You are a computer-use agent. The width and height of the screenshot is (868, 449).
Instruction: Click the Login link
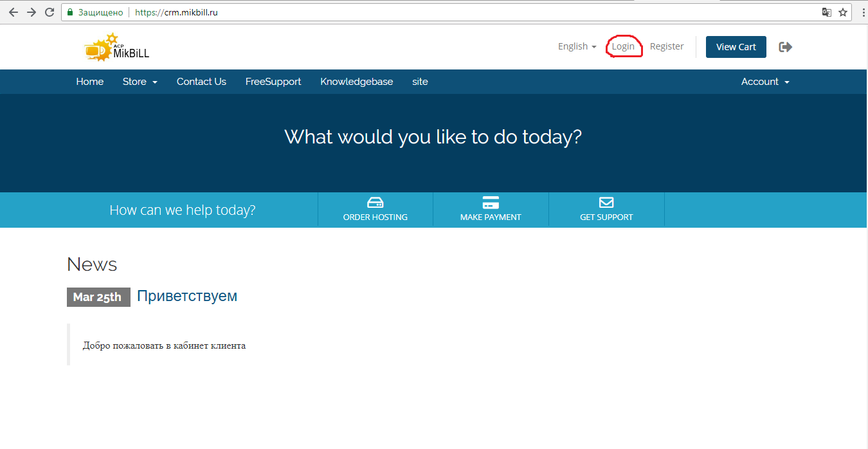(623, 46)
